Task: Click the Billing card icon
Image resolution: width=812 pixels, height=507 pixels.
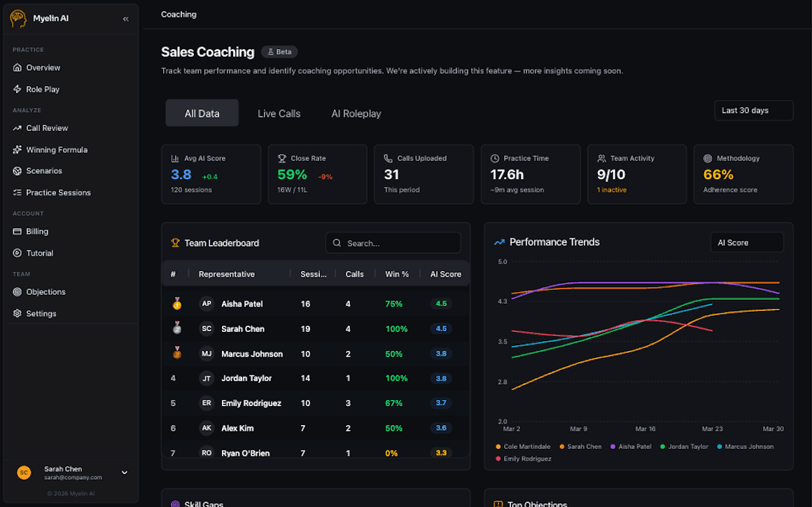Action: click(x=17, y=232)
